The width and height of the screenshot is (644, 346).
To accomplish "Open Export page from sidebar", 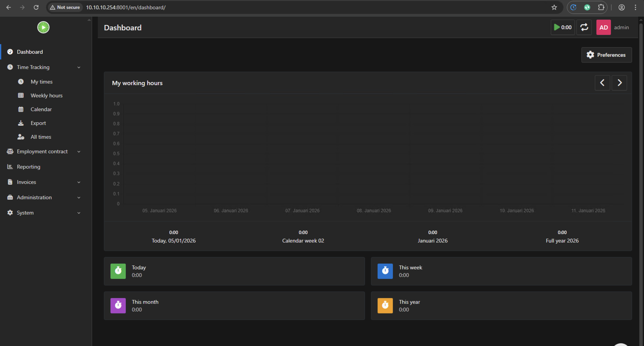I will pyautogui.click(x=38, y=123).
